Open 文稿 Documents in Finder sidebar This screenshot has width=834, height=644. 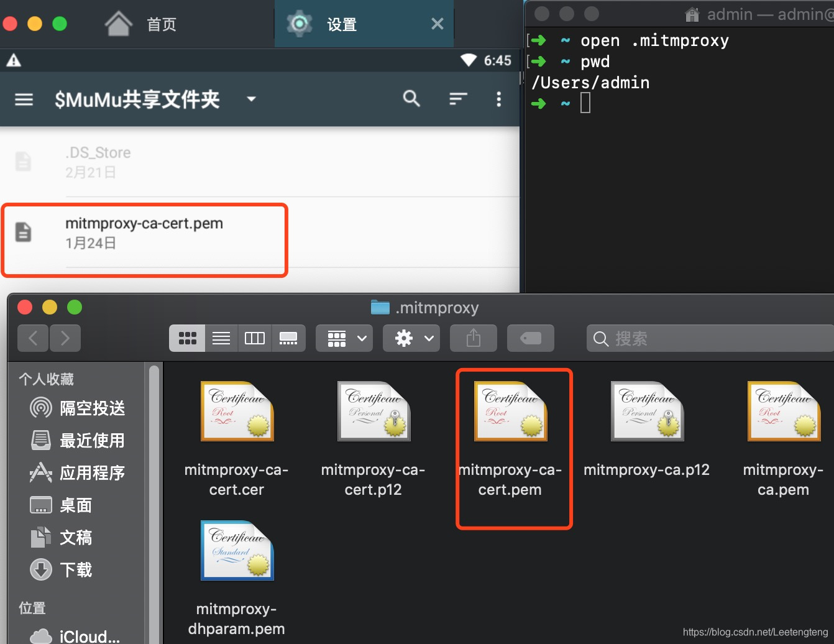pyautogui.click(x=62, y=538)
